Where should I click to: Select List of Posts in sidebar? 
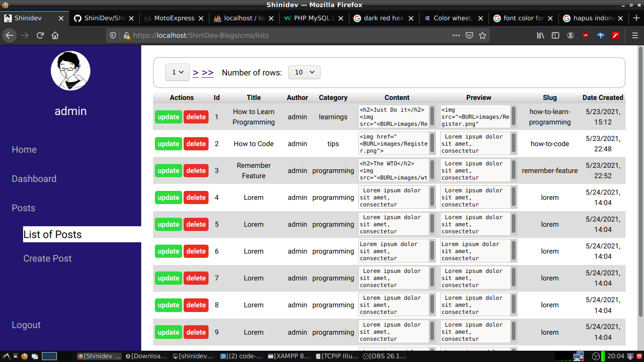coord(82,234)
